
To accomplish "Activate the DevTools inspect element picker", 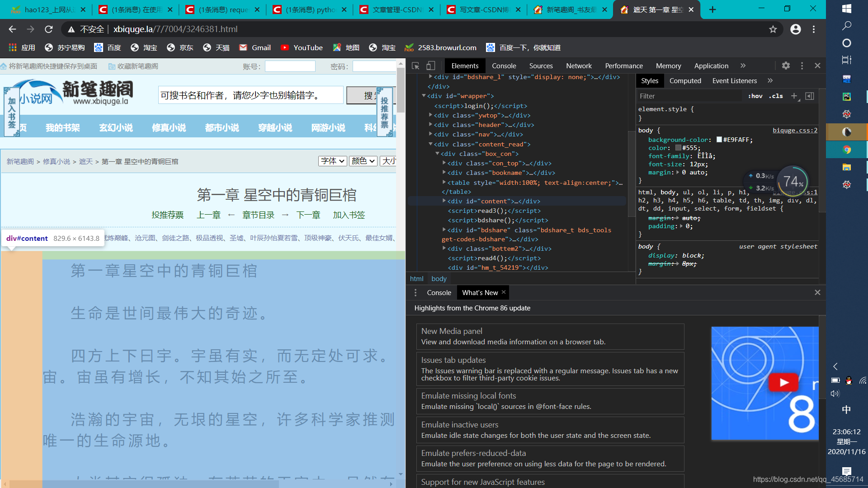I will coord(415,66).
